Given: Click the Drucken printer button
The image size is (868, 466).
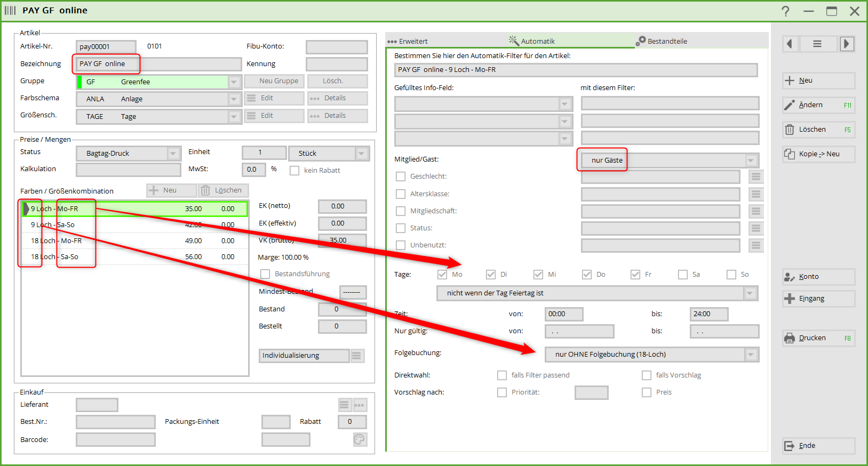Looking at the screenshot, I should (818, 338).
